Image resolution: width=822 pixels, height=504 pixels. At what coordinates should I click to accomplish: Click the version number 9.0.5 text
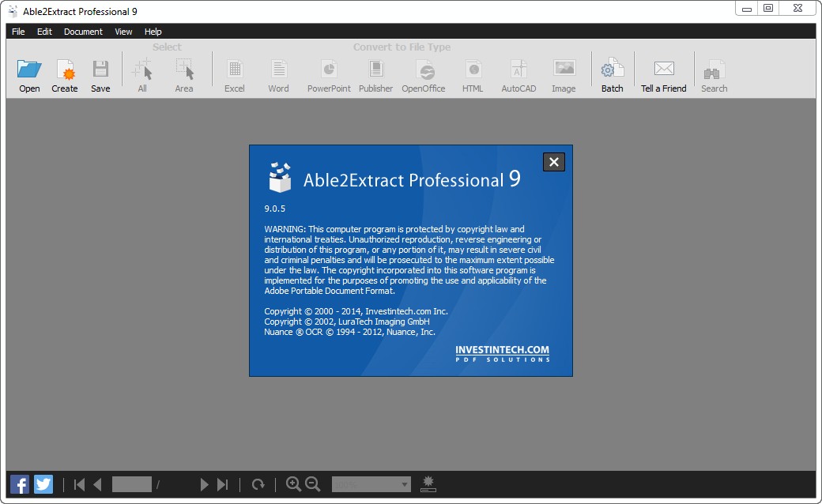click(x=275, y=209)
